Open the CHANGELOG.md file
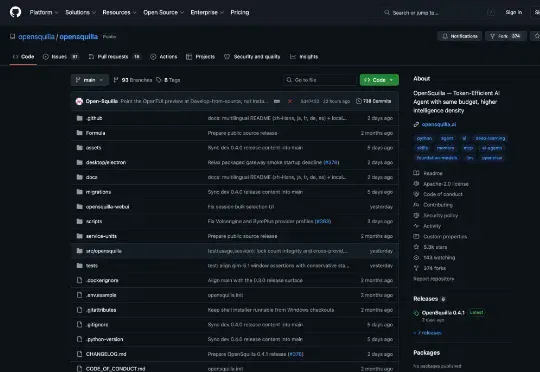Viewport: 540px width, 372px height. click(x=106, y=354)
